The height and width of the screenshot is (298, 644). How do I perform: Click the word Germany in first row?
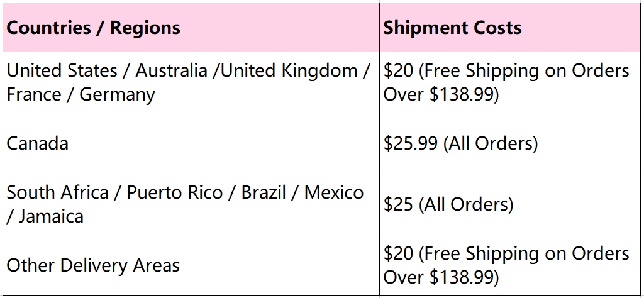[117, 95]
